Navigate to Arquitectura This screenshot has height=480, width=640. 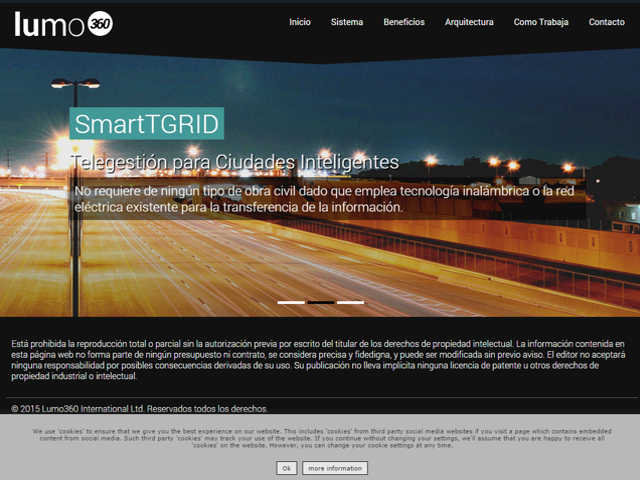(469, 22)
